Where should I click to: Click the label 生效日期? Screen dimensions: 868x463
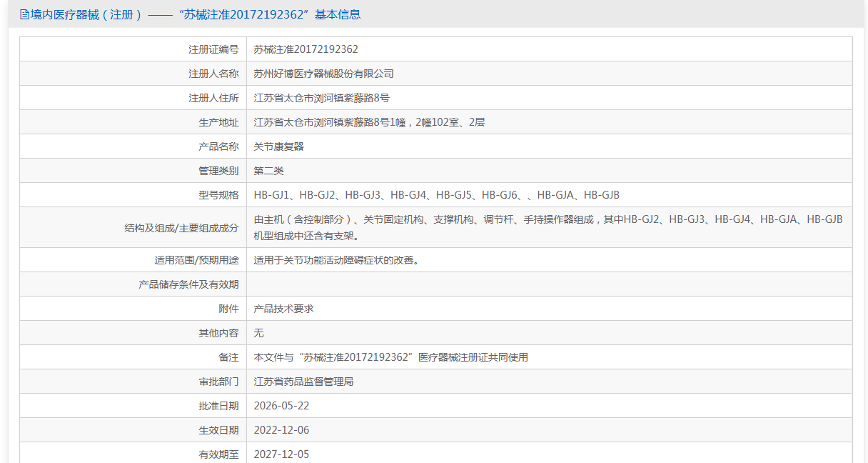[x=218, y=430]
